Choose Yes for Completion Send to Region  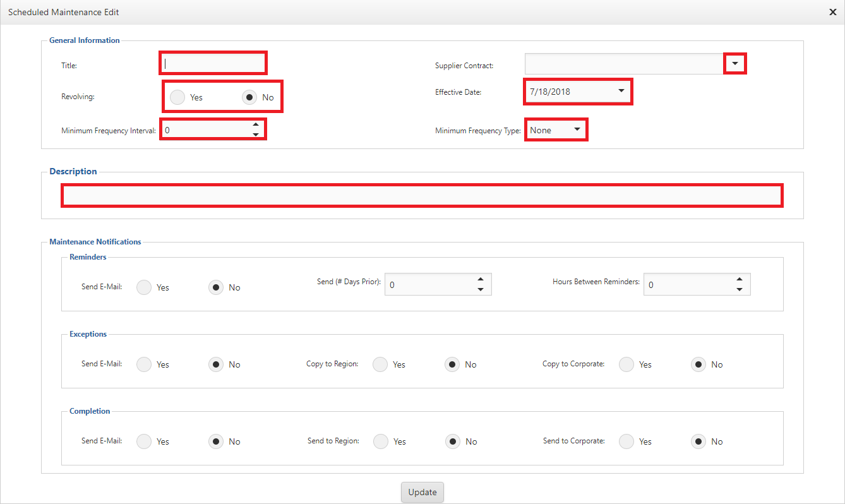pyautogui.click(x=381, y=441)
